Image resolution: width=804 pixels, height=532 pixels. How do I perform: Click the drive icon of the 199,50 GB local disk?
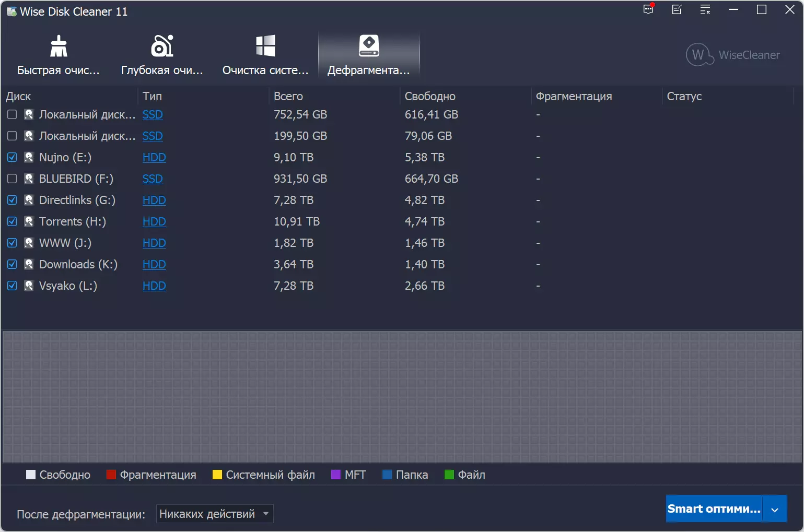pos(29,136)
